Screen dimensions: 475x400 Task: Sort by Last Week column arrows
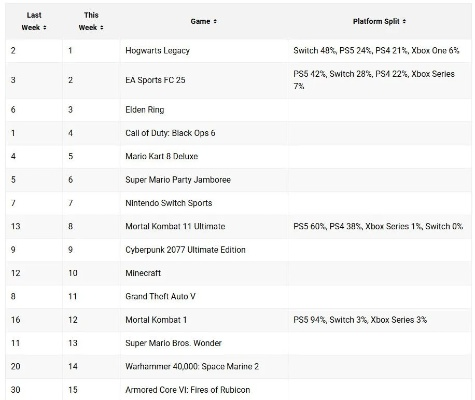click(45, 28)
